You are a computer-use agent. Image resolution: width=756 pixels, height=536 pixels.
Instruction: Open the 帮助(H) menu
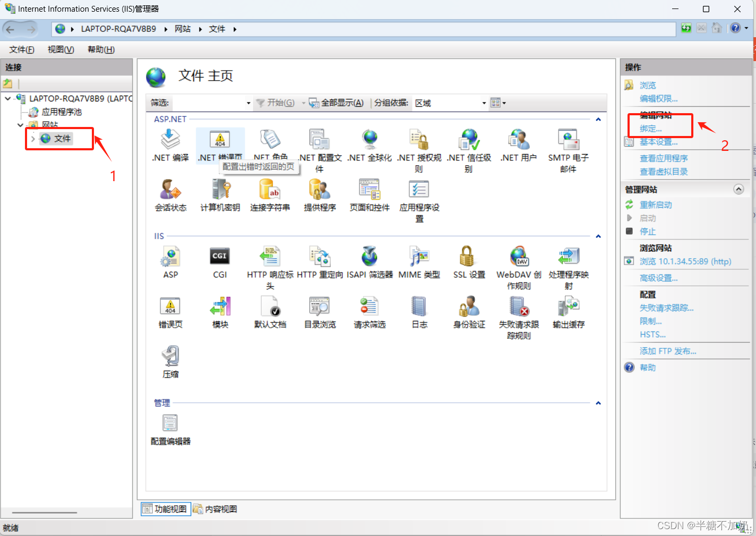tap(101, 49)
